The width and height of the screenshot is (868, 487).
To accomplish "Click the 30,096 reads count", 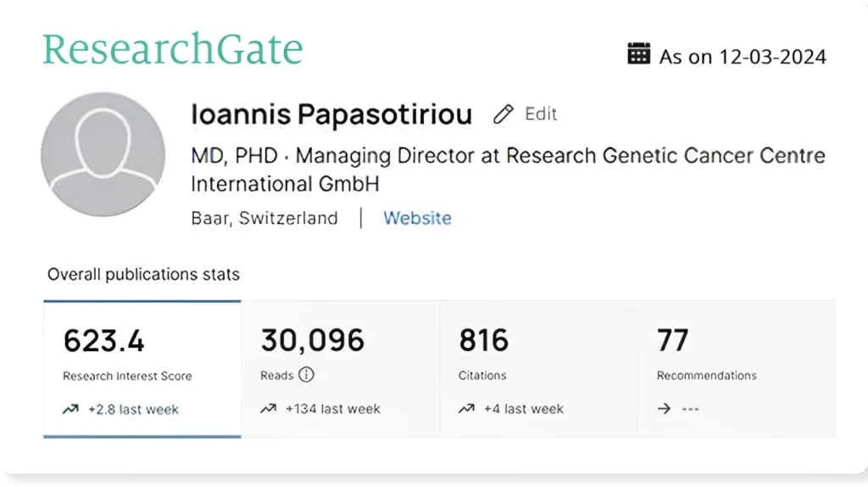I will [x=313, y=340].
